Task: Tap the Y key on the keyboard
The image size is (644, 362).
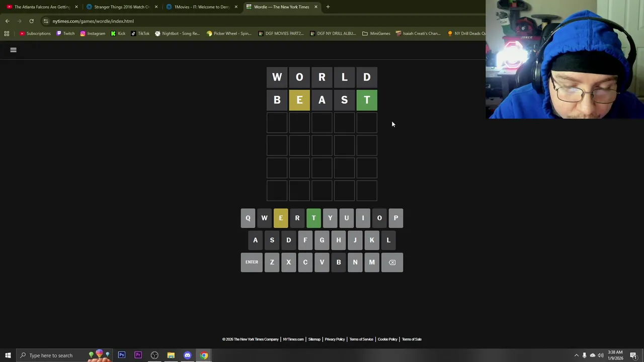Action: click(x=330, y=218)
